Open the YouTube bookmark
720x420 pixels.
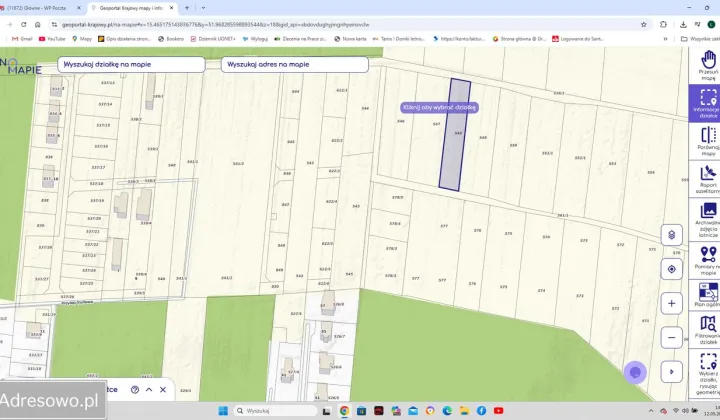click(x=51, y=38)
